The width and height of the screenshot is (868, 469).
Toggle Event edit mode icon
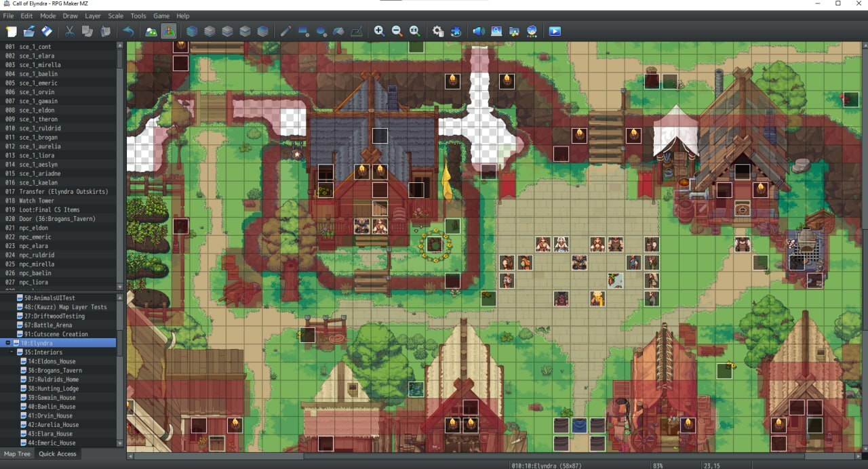point(169,31)
